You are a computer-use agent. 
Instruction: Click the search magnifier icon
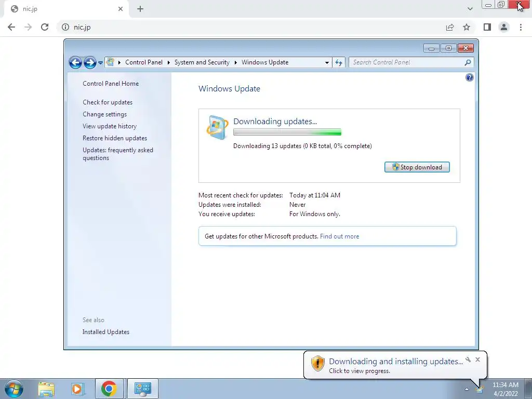[x=468, y=62]
